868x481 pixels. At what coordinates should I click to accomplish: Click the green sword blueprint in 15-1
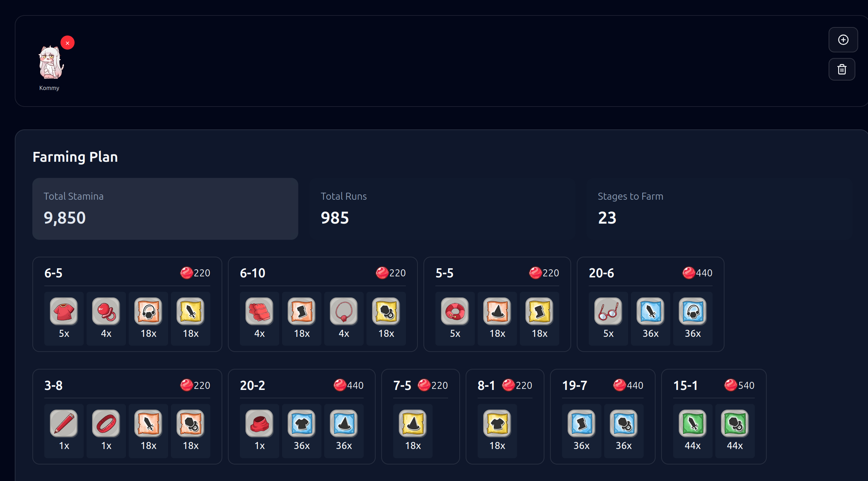[693, 423]
